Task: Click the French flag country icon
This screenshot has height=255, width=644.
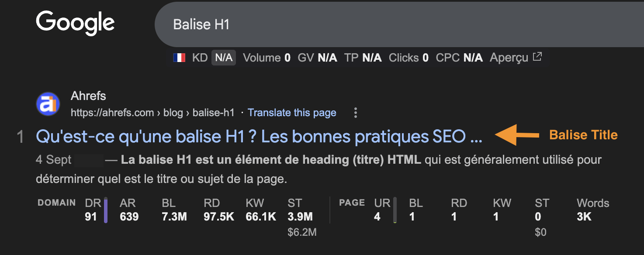Action: pyautogui.click(x=180, y=57)
